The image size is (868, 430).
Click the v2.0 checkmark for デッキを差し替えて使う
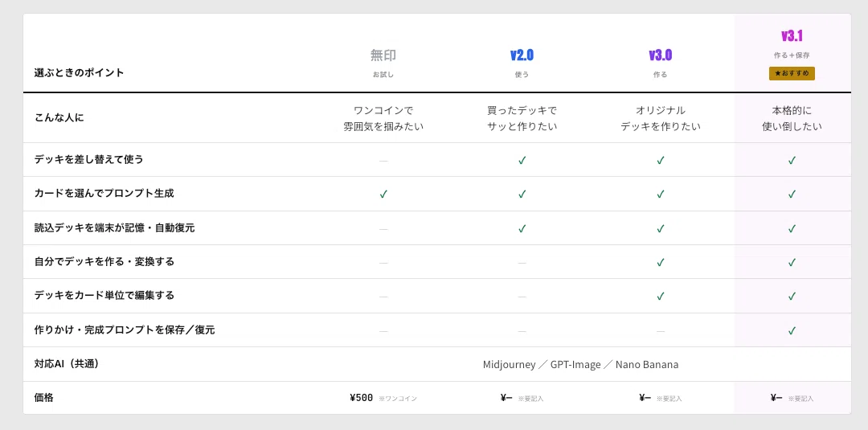coord(522,161)
